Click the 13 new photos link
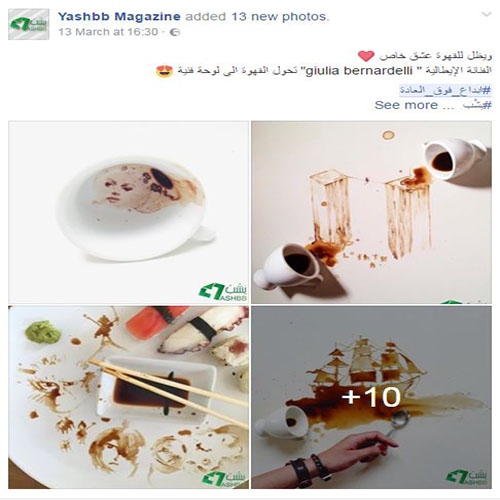This screenshot has height=500, width=500. (x=279, y=16)
